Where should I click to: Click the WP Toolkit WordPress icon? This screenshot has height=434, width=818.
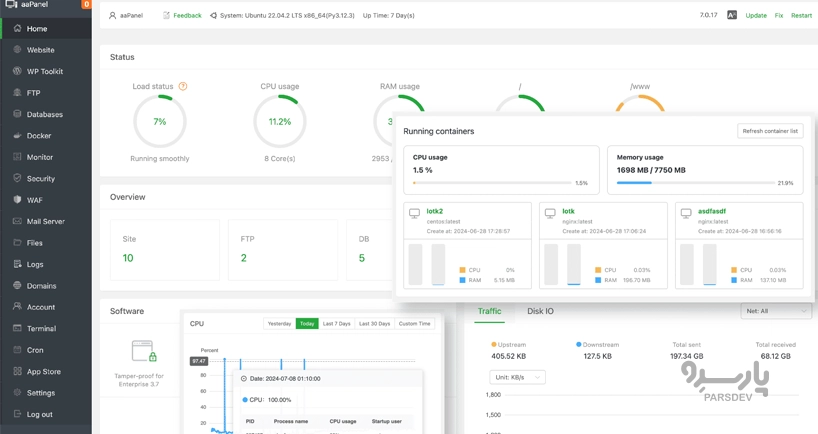(17, 71)
